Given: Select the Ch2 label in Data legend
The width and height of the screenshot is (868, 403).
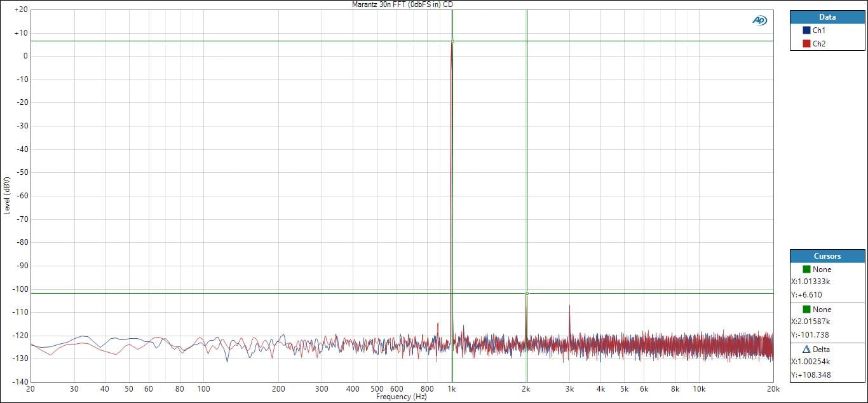Looking at the screenshot, I should coord(819,44).
